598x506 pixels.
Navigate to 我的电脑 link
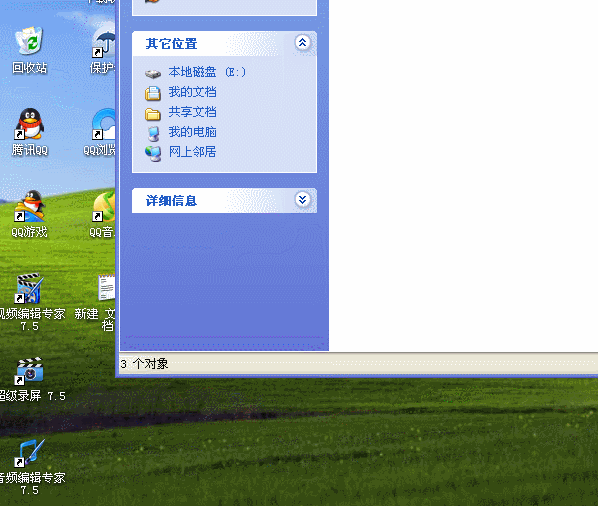coord(193,132)
